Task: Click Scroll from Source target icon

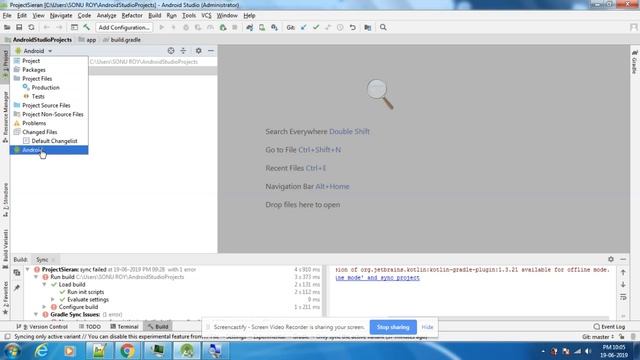Action: 171,51
